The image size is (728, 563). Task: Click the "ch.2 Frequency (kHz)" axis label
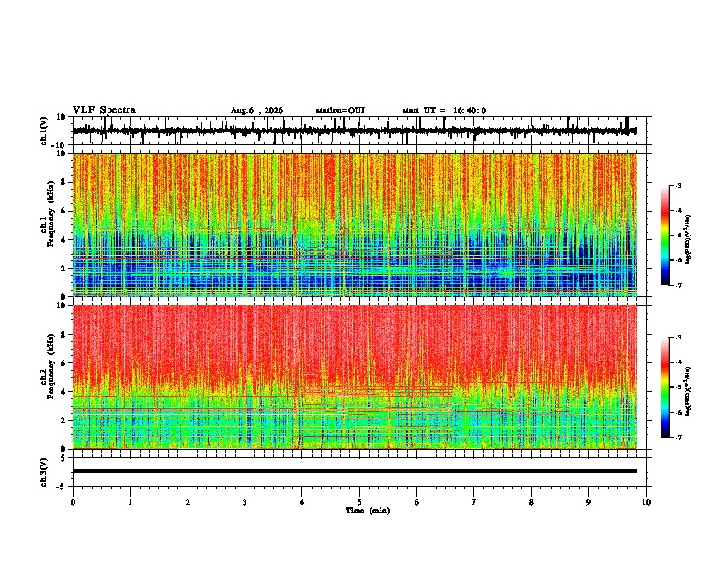(47, 366)
